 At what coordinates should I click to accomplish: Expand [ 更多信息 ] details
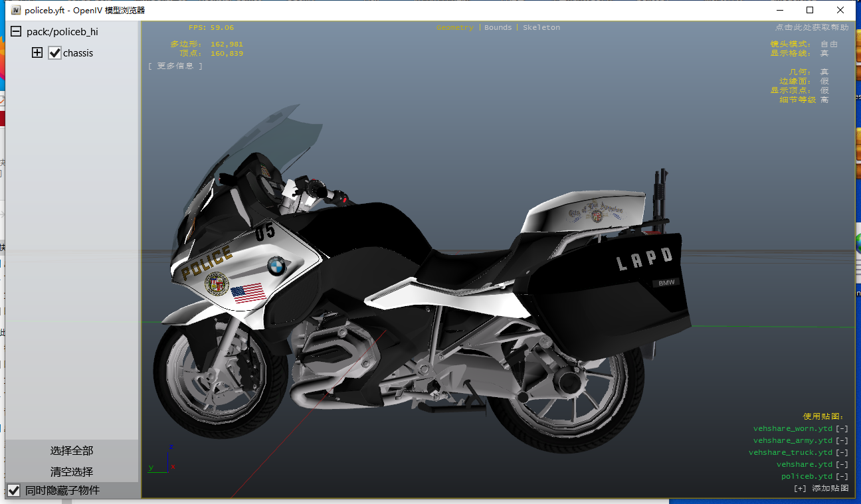coord(175,66)
